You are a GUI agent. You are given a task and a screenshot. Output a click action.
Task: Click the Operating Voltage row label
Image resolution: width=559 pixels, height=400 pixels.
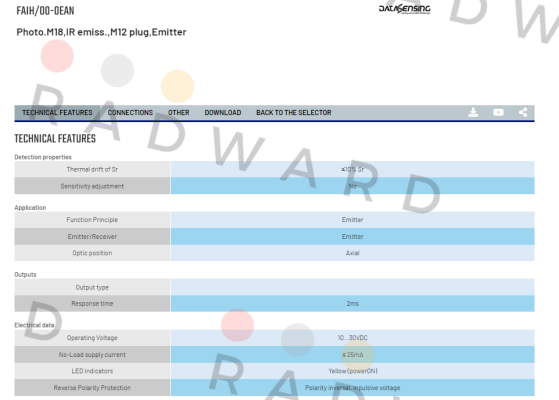pos(92,338)
